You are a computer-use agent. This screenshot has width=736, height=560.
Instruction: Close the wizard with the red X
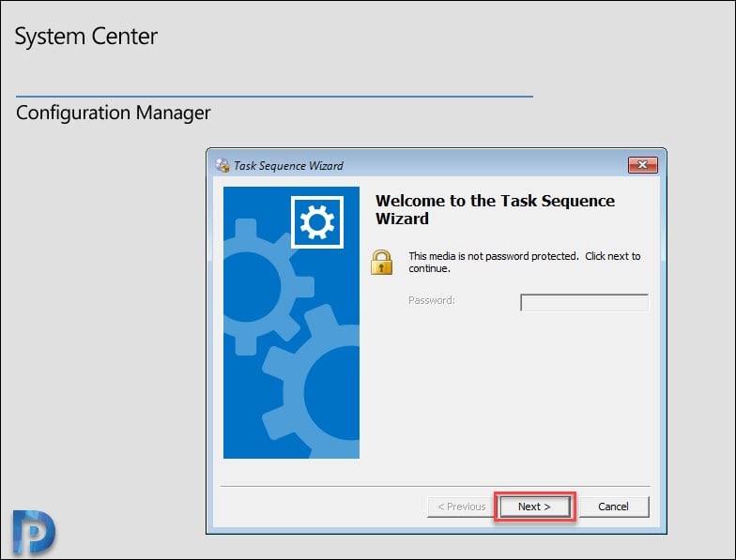(642, 165)
